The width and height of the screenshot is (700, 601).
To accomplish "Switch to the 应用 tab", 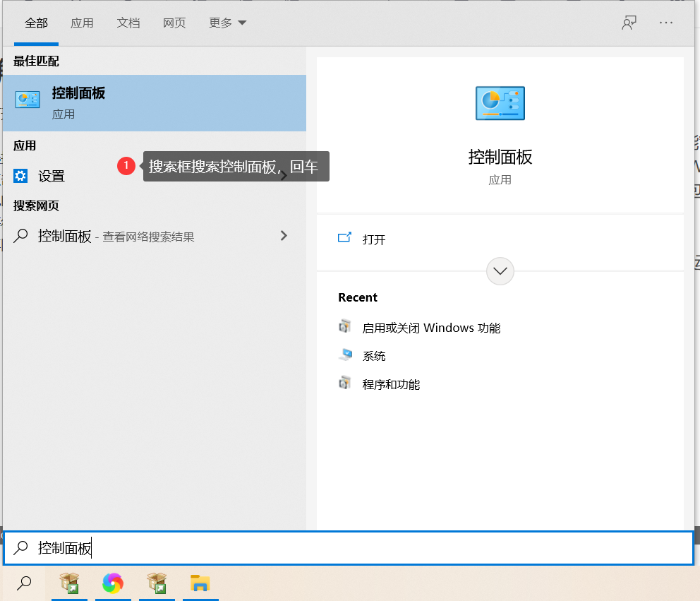I will (82, 23).
